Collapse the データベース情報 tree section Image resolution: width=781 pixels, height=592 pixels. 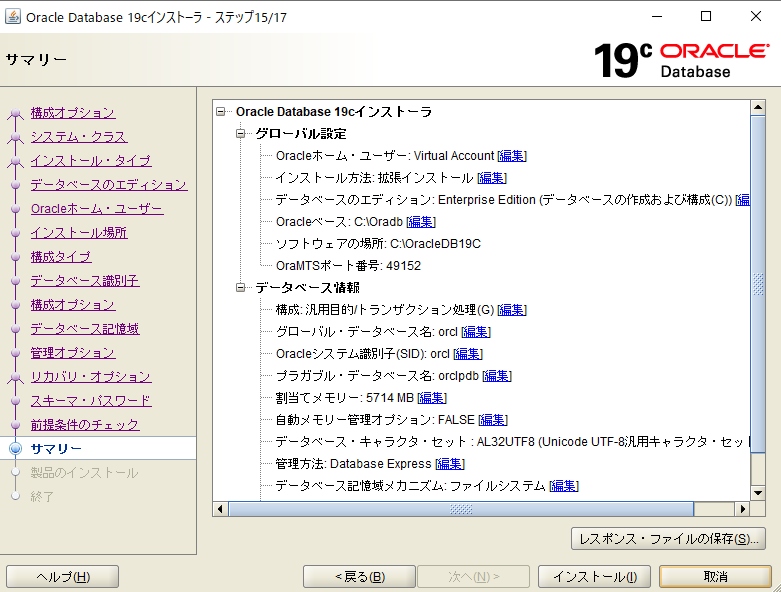(241, 288)
